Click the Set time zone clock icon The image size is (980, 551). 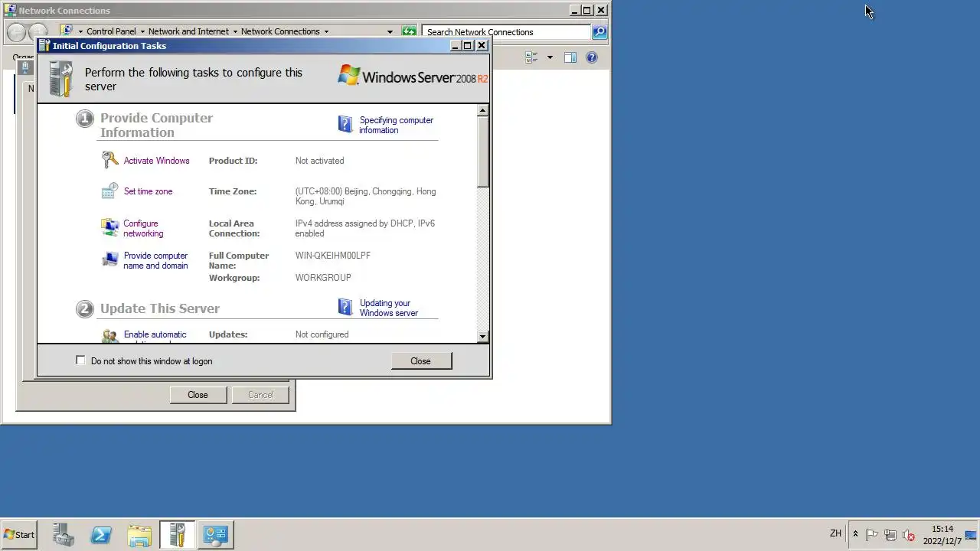110,191
